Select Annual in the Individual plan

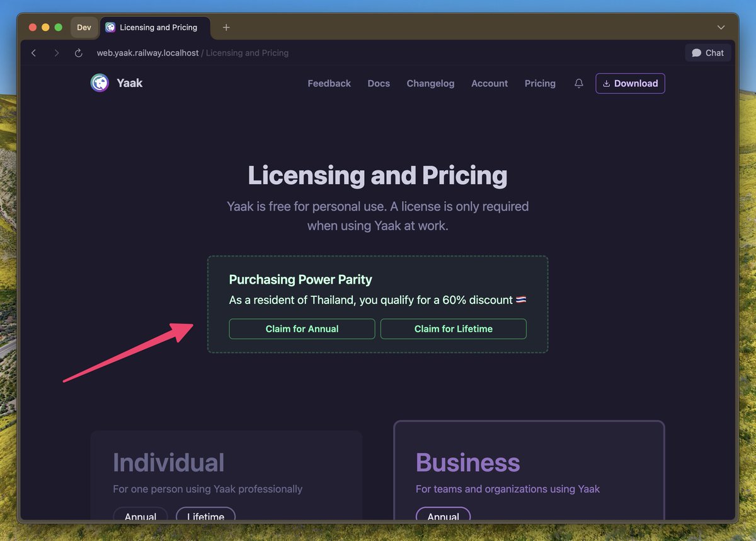(140, 515)
